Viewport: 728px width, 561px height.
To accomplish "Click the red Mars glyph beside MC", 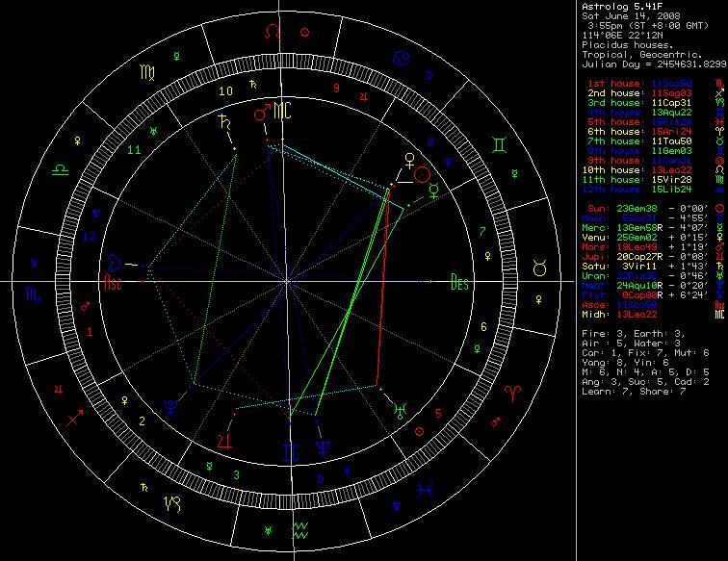I will point(258,115).
